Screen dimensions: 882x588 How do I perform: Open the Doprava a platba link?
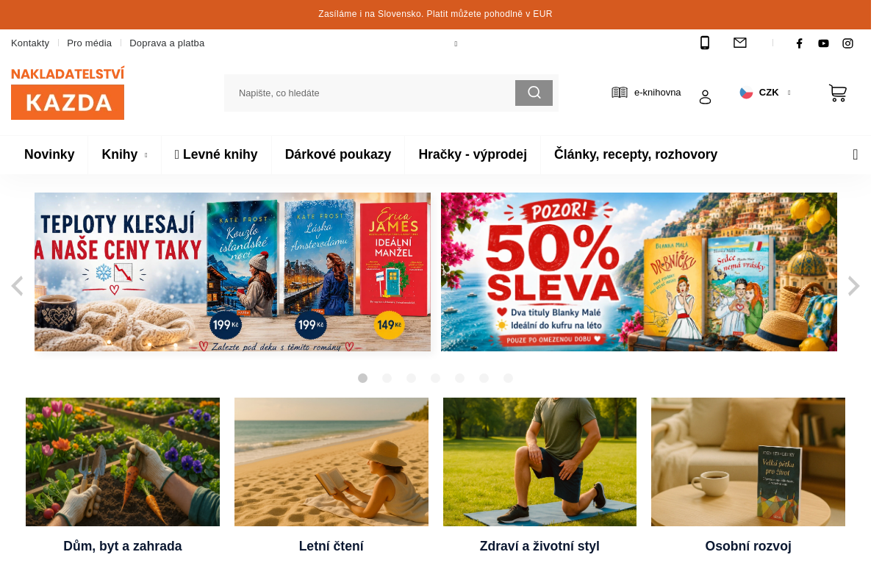coord(167,43)
